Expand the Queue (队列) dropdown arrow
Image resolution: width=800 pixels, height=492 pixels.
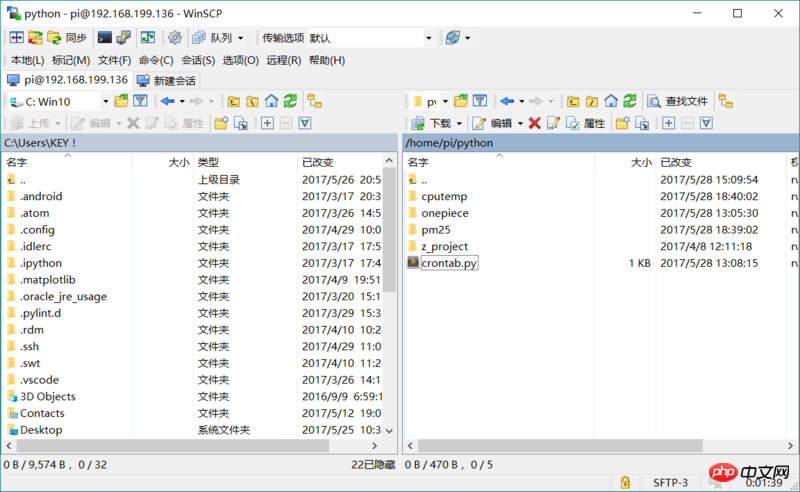[241, 38]
